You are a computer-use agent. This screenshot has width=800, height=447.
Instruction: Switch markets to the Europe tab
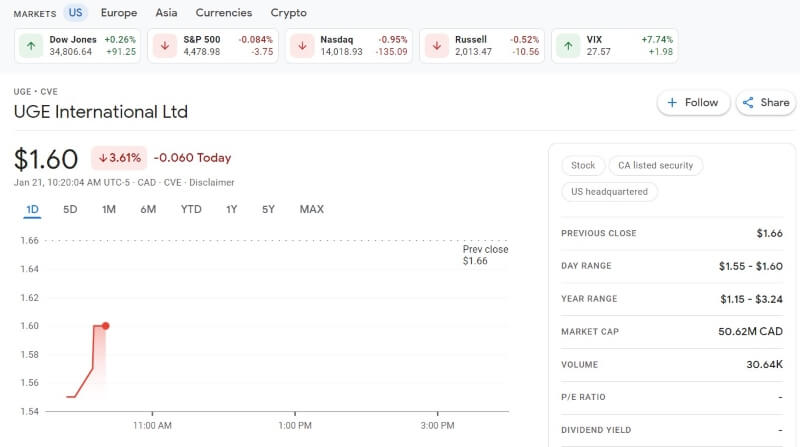tap(119, 13)
